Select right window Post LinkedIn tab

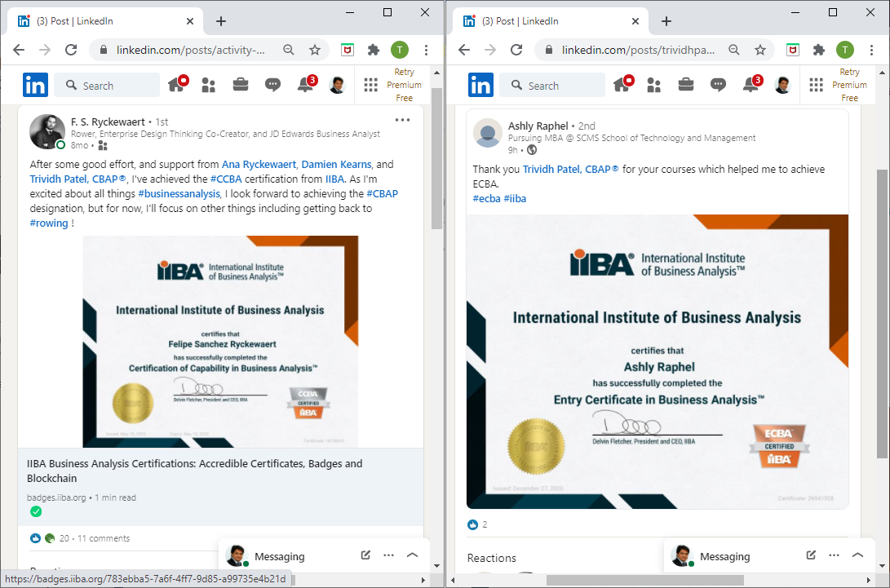click(x=551, y=21)
